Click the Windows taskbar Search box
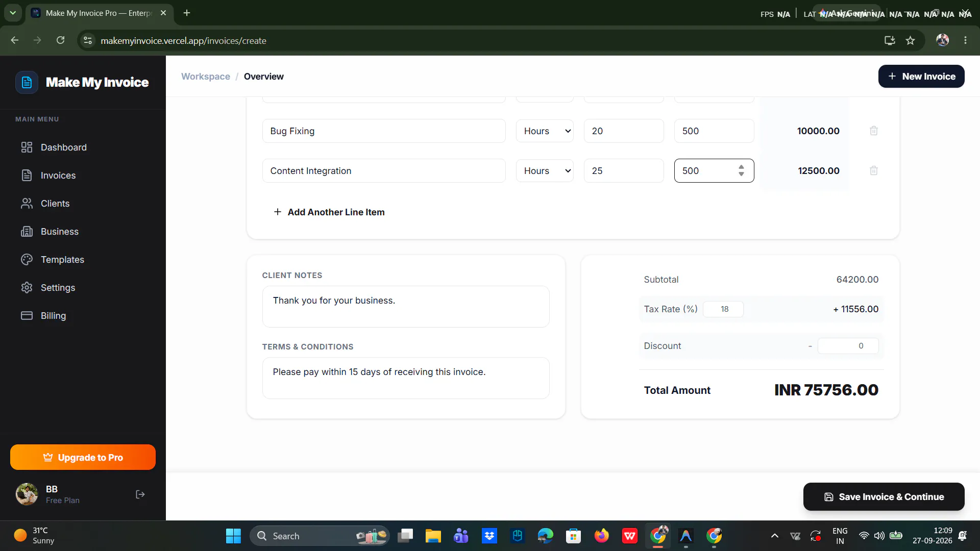Viewport: 980px width, 551px height. (320, 536)
